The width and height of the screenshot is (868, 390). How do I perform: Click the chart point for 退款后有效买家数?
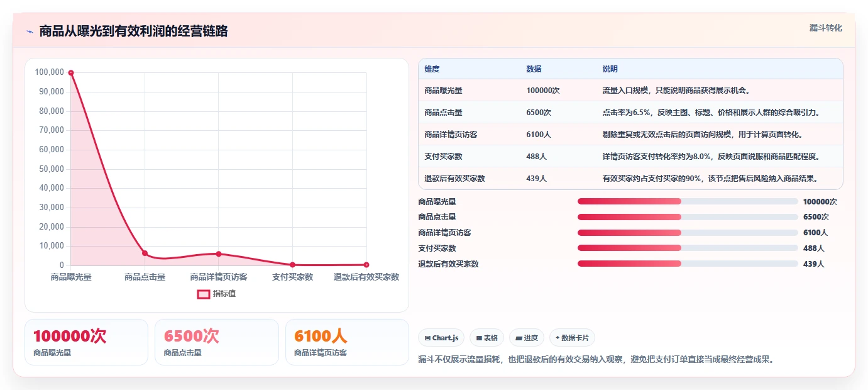366,265
